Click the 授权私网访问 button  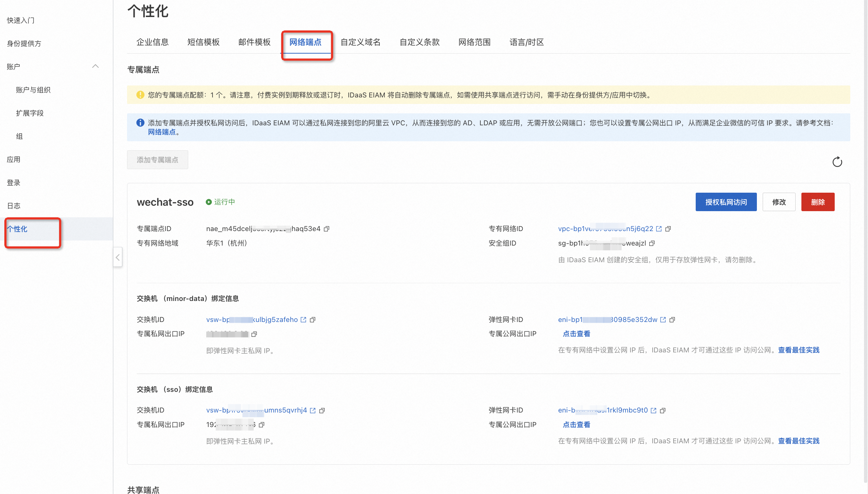coord(726,202)
